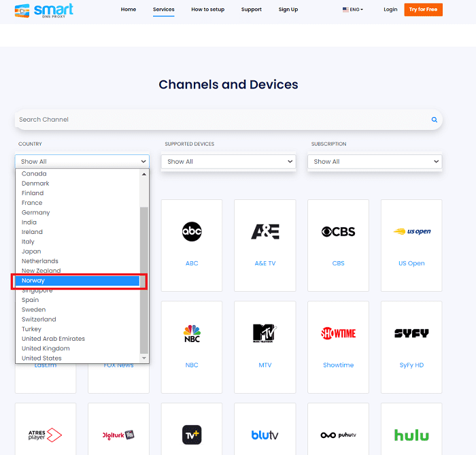Open the Subscription filter dropdown

tap(375, 162)
